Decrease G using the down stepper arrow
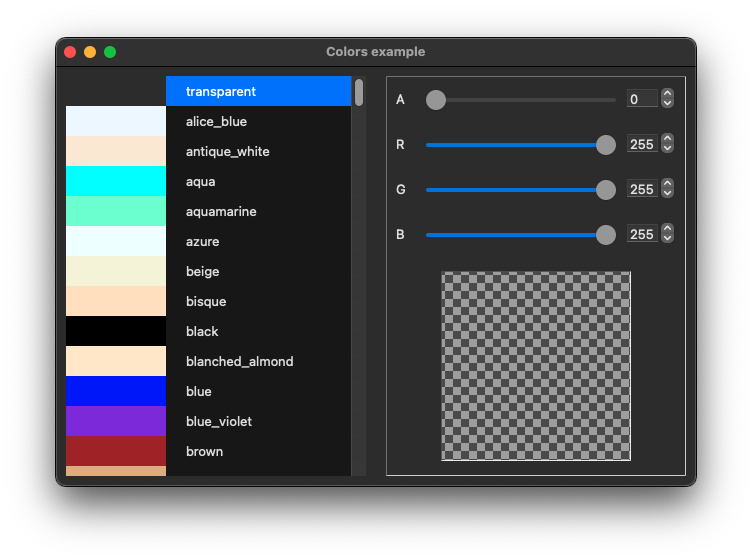The image size is (752, 560). pos(667,193)
